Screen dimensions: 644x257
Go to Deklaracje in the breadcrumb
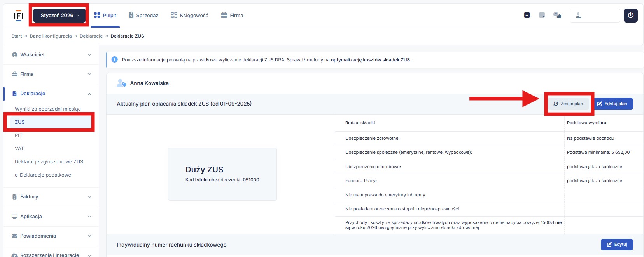point(91,36)
